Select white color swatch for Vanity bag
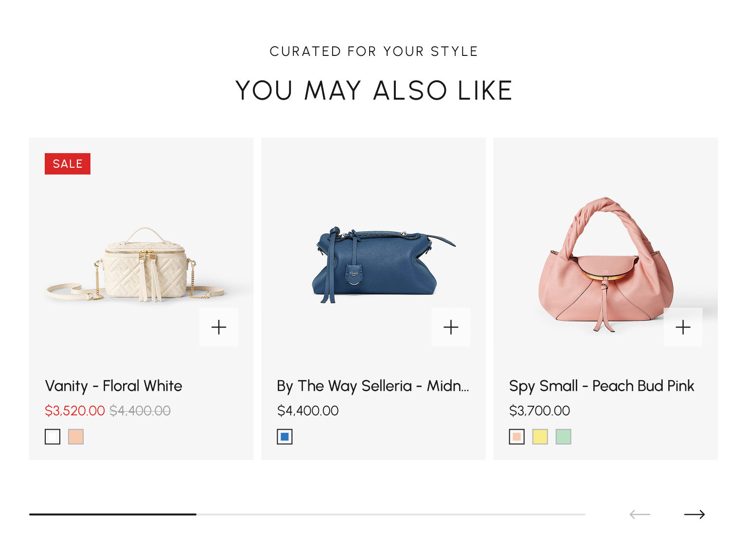The image size is (747, 560). pos(53,437)
